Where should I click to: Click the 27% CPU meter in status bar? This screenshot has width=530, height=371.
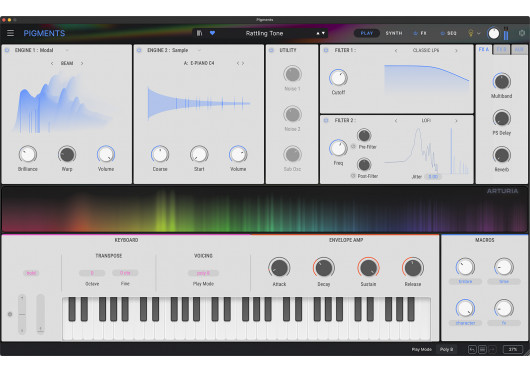(513, 349)
